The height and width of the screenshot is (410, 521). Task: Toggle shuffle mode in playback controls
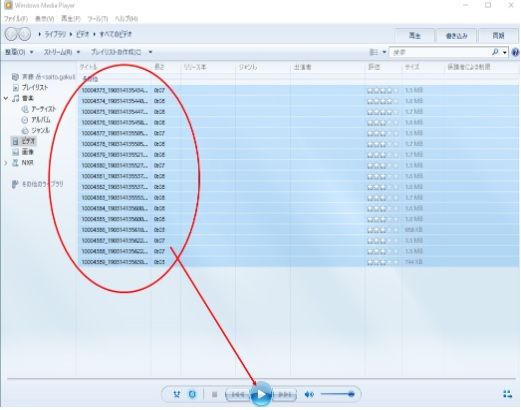click(x=177, y=395)
